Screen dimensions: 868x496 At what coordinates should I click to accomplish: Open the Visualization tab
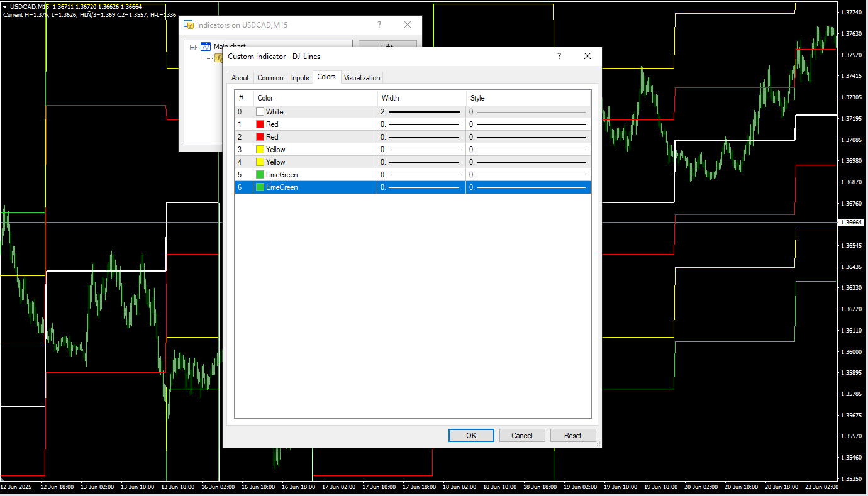point(362,78)
